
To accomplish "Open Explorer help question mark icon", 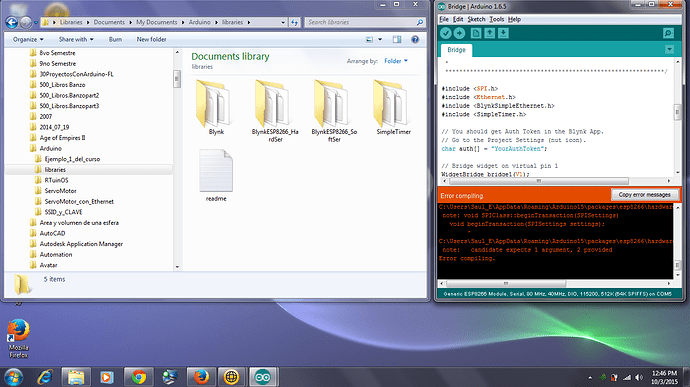I will (x=415, y=39).
